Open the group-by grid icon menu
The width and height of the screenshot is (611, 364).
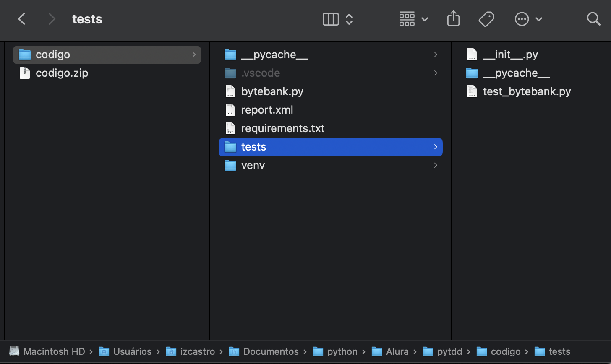[407, 19]
